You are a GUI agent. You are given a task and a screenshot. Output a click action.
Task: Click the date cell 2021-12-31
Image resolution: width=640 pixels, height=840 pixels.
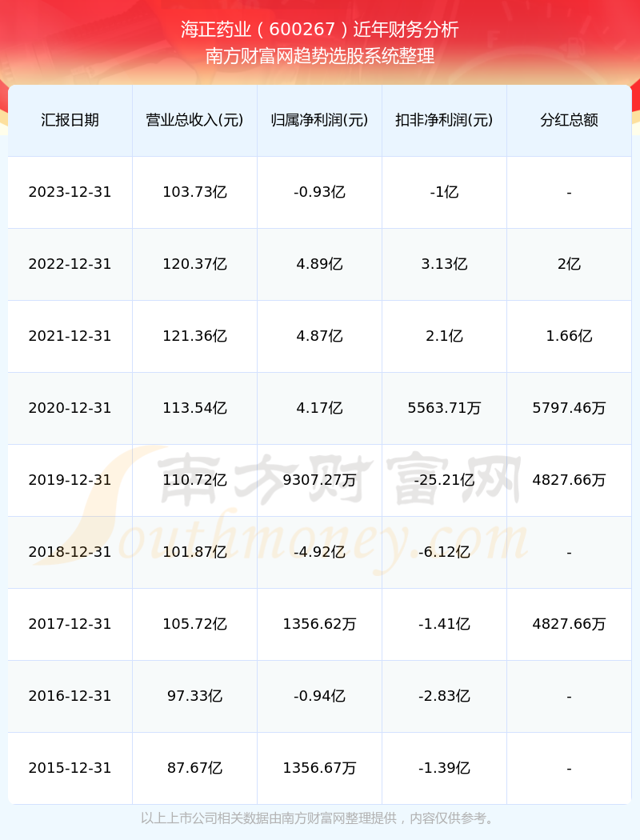(x=70, y=336)
